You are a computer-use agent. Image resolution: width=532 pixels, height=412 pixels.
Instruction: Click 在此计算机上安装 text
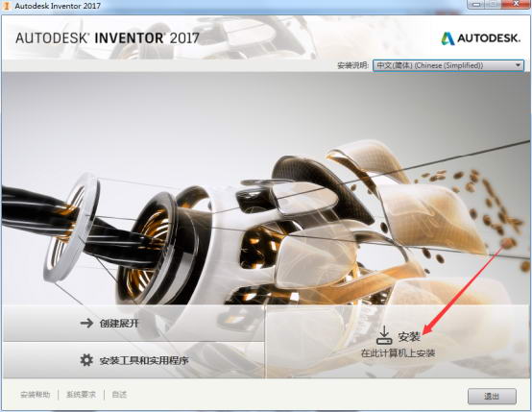click(x=398, y=353)
